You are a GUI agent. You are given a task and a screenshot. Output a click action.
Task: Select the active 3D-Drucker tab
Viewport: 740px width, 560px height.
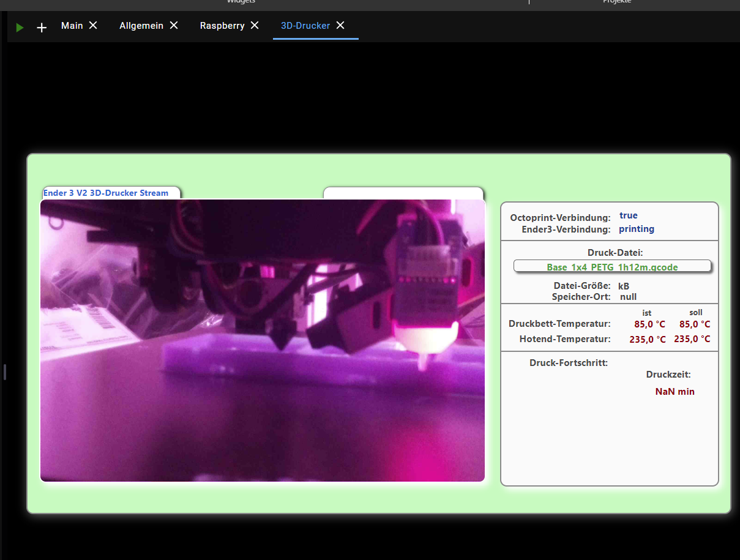(305, 26)
